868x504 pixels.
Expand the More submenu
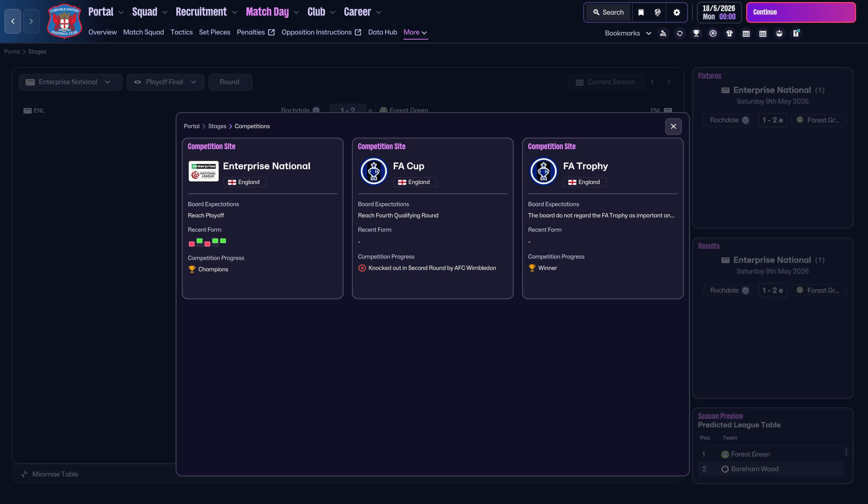[x=415, y=32]
